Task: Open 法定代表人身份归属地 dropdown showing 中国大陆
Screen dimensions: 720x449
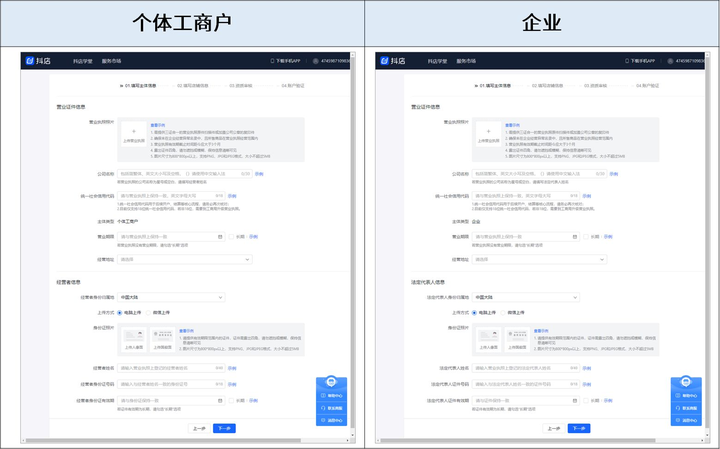Action: pos(526,297)
